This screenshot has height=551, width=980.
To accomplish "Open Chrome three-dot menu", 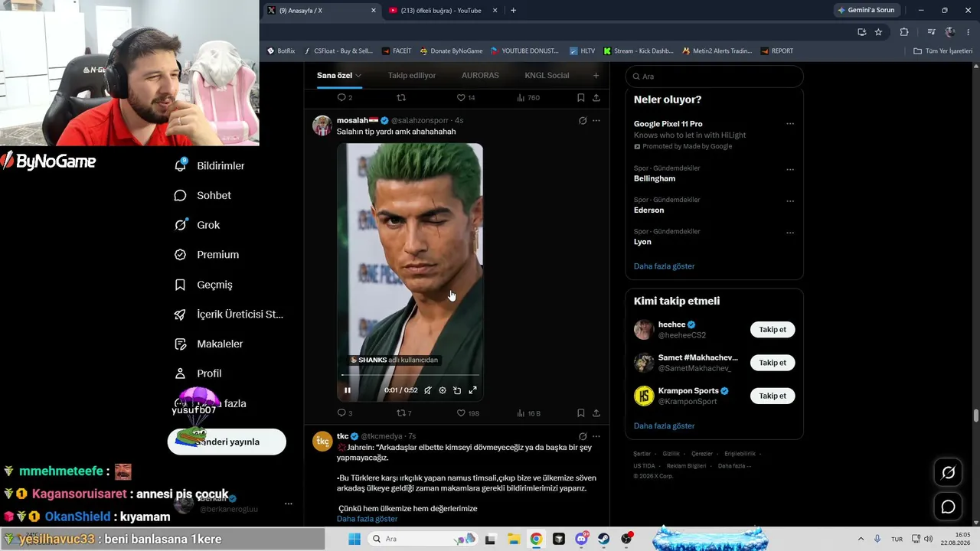I will (x=969, y=32).
